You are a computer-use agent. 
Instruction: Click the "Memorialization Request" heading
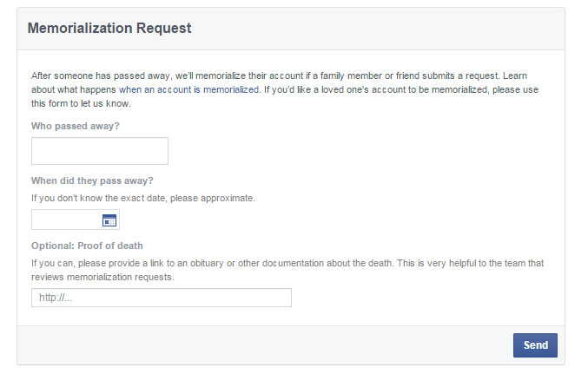click(x=109, y=29)
